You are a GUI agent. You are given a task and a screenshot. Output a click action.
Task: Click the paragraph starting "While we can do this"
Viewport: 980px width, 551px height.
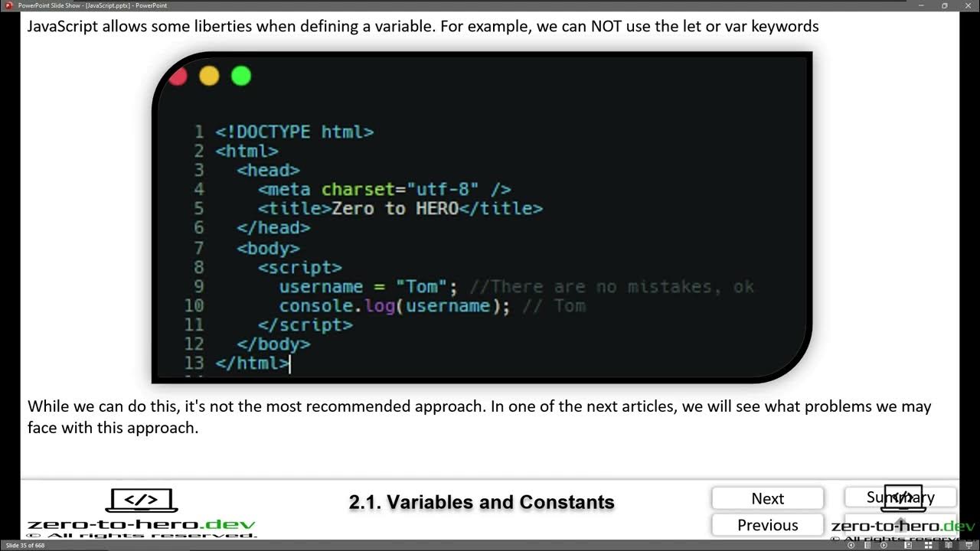[x=479, y=417]
